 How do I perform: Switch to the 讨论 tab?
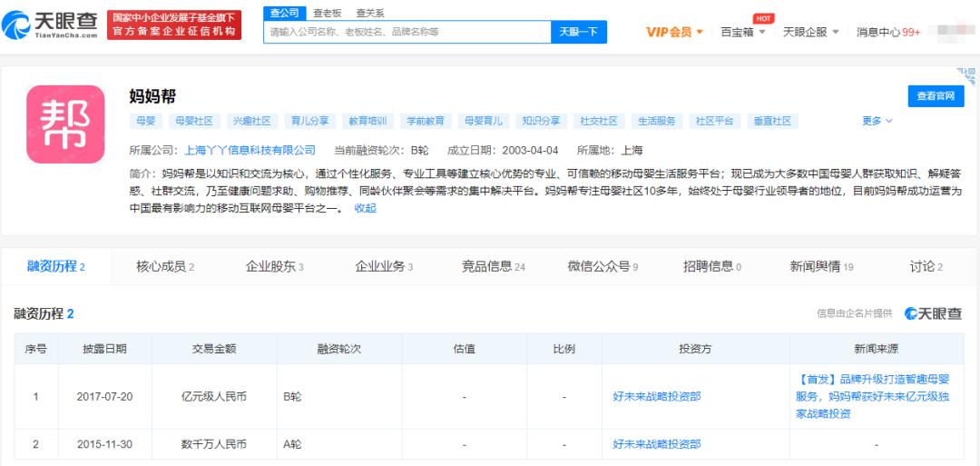click(x=926, y=266)
